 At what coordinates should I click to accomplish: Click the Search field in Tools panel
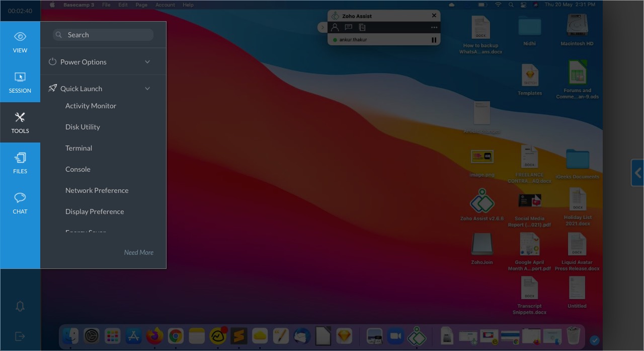tap(103, 35)
